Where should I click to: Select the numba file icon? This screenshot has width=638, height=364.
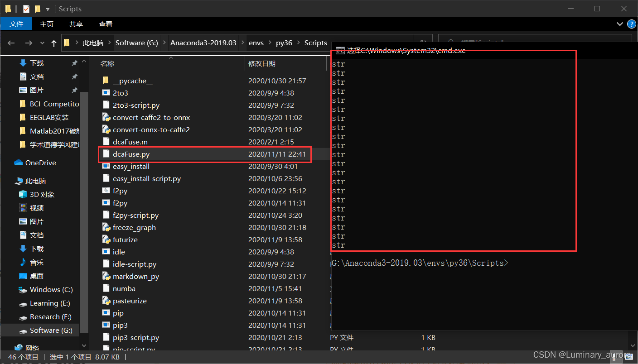[106, 289]
